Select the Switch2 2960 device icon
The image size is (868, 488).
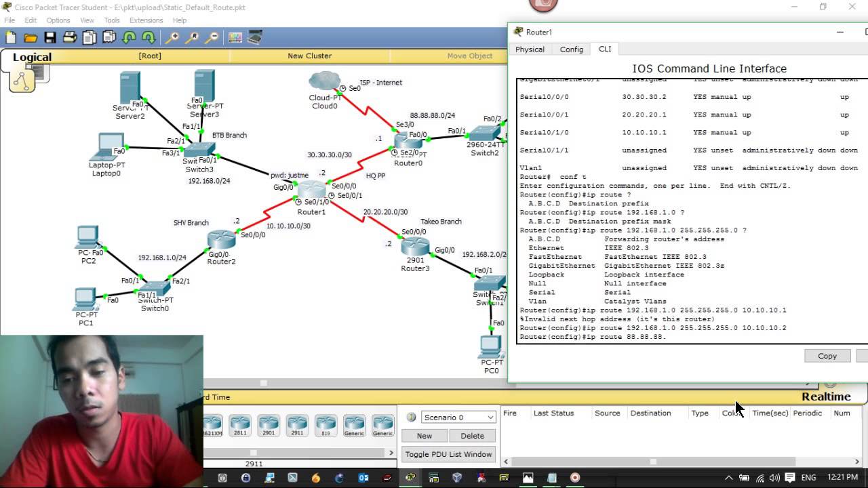(x=485, y=134)
